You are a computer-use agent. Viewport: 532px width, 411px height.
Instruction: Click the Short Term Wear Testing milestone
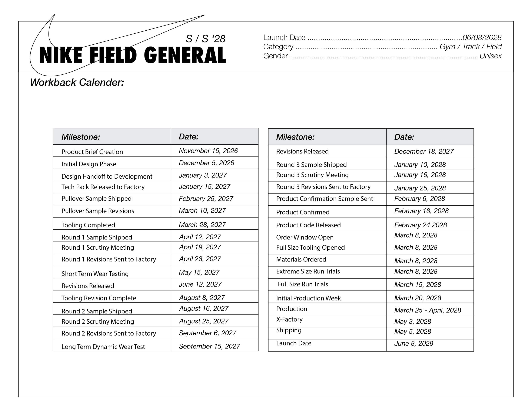95,274
